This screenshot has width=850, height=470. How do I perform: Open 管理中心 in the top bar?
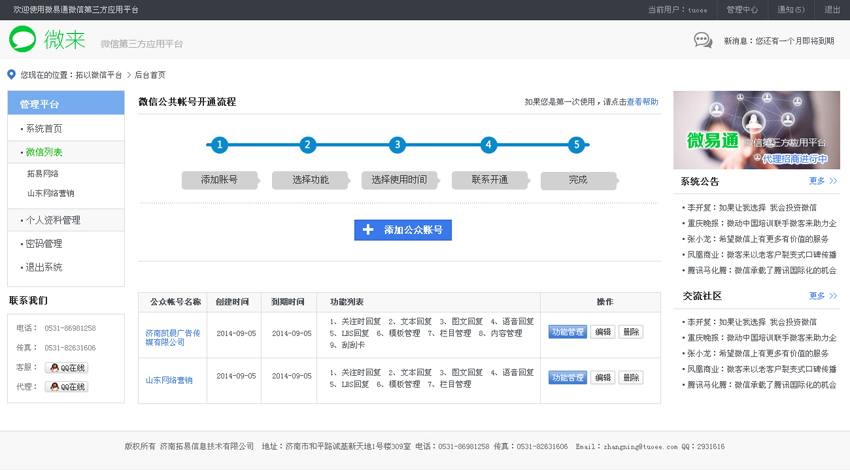pos(742,9)
